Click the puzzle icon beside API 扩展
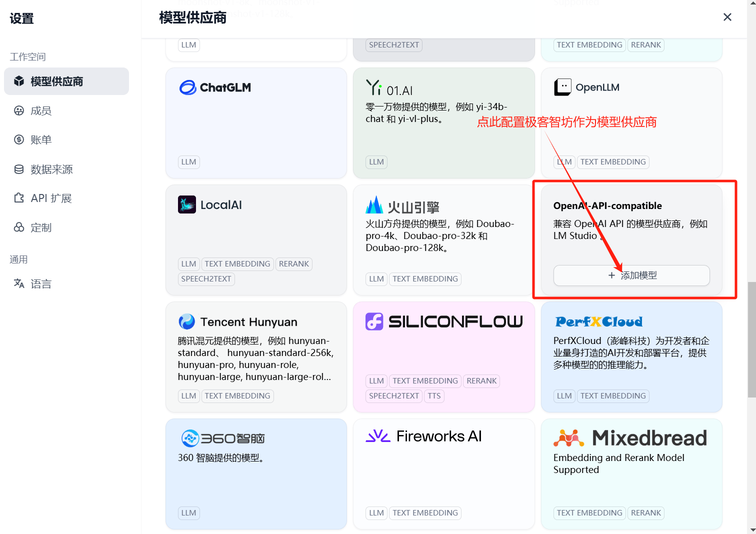Screen dimensions: 756x534 click(x=19, y=198)
